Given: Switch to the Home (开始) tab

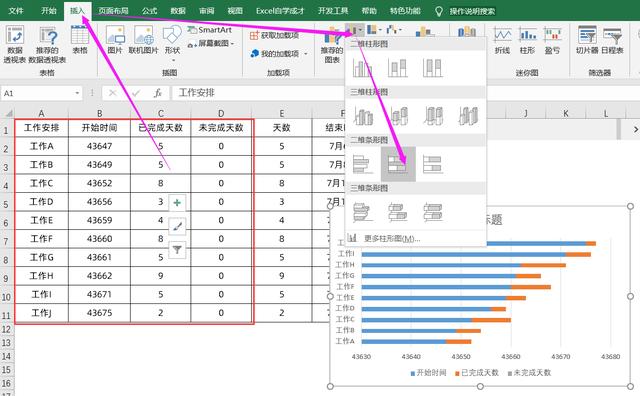Looking at the screenshot, I should click(x=49, y=11).
